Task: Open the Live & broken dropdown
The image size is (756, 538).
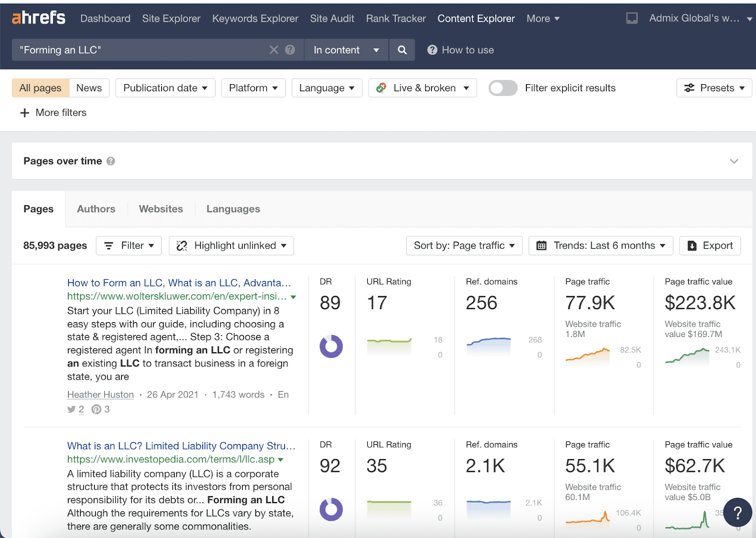Action: click(422, 88)
